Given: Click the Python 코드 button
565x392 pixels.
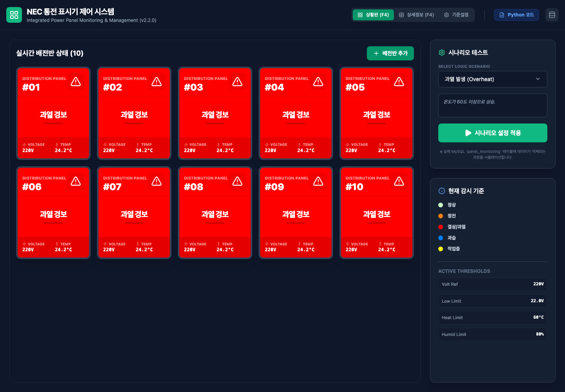Looking at the screenshot, I should (516, 15).
